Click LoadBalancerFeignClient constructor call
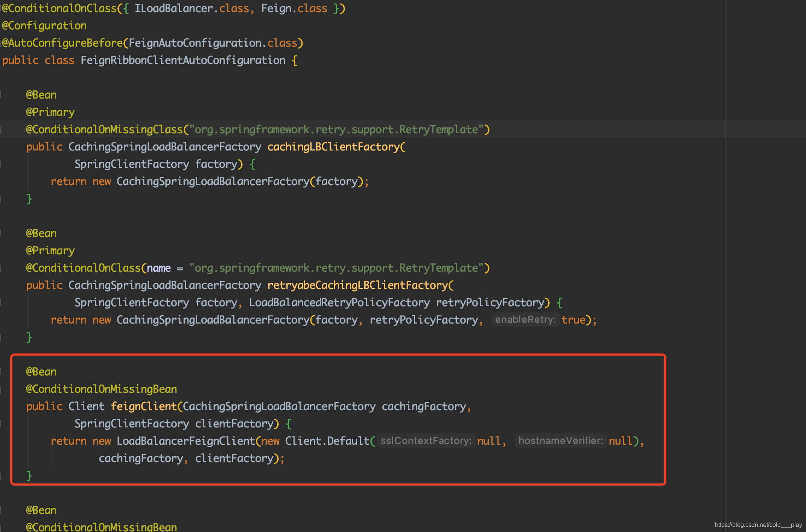The image size is (806, 532). coord(186,441)
